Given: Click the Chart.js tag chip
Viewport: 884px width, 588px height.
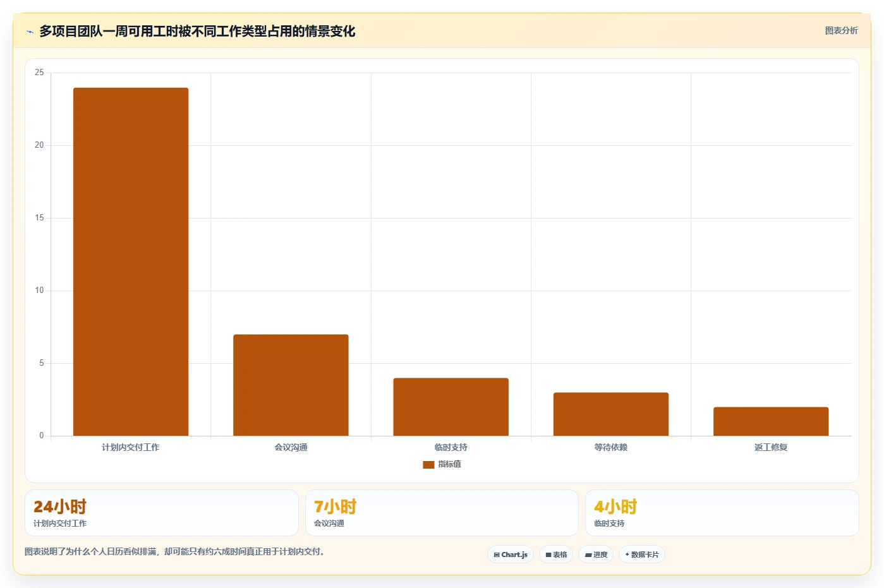Looking at the screenshot, I should pos(511,555).
